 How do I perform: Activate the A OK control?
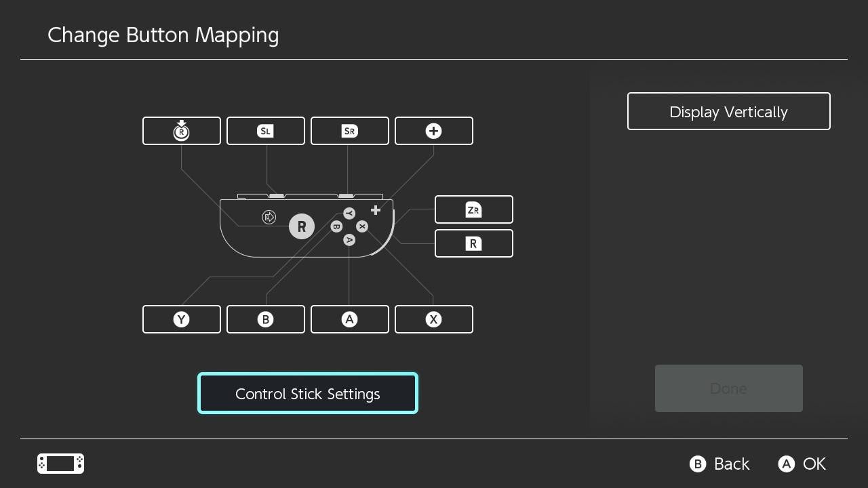pos(802,464)
